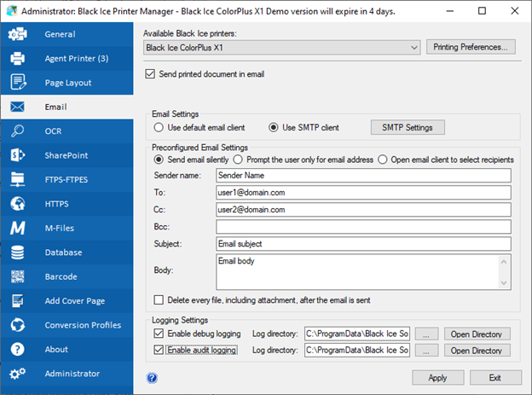Click the M-Files logo icon
Image resolution: width=532 pixels, height=395 pixels.
click(x=17, y=228)
